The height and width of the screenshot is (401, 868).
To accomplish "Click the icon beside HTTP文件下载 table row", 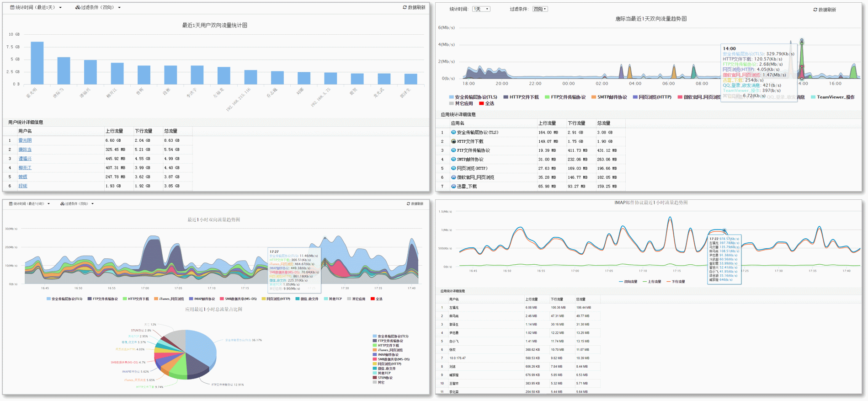I will [x=453, y=141].
